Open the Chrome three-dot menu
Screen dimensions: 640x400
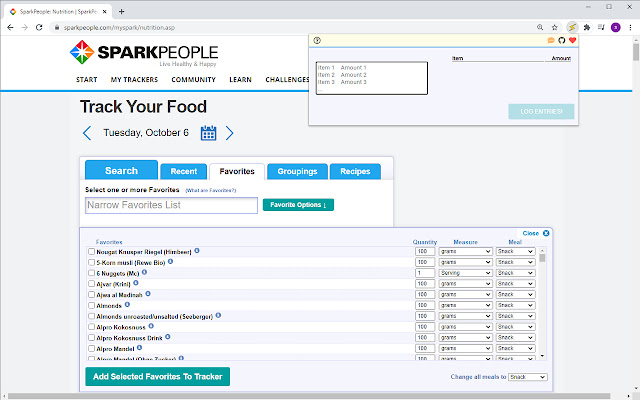(630, 27)
